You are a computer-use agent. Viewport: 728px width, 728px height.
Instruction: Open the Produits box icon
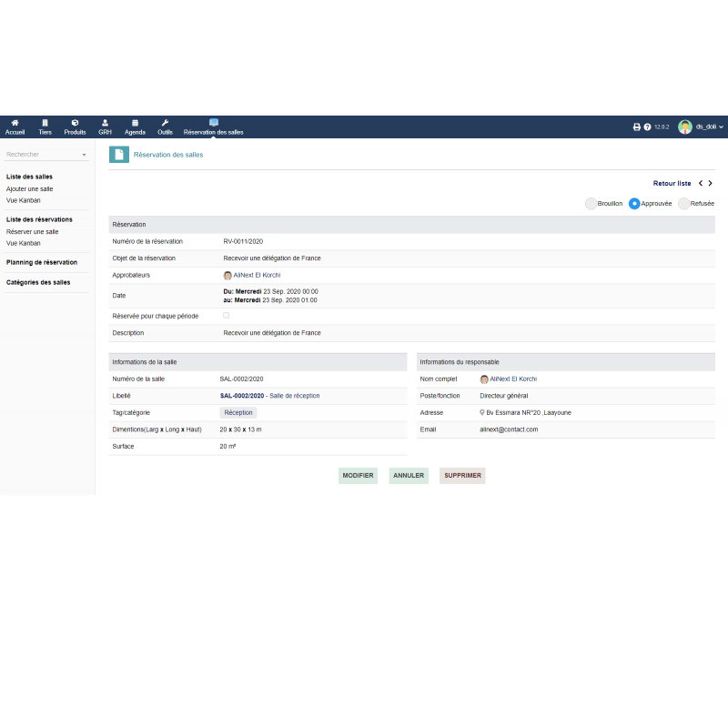[x=75, y=123]
